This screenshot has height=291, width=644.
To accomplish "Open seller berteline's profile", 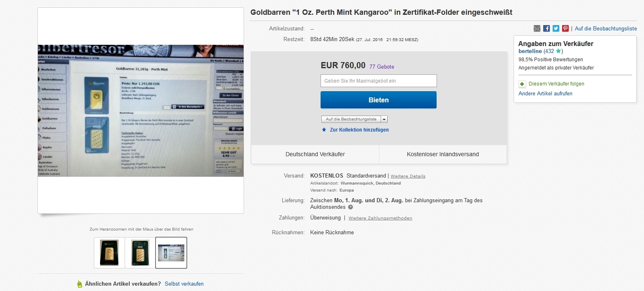I will 530,51.
